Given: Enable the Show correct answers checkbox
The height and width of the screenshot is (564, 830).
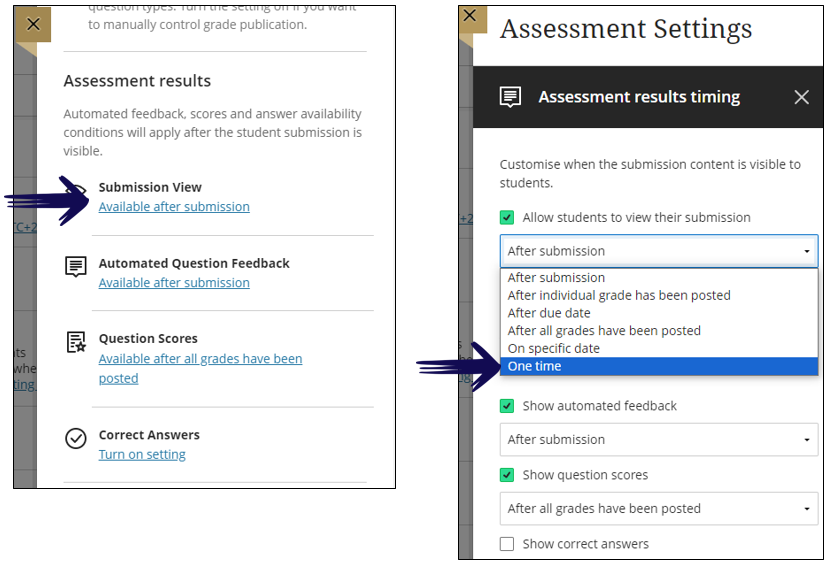Looking at the screenshot, I should [507, 544].
